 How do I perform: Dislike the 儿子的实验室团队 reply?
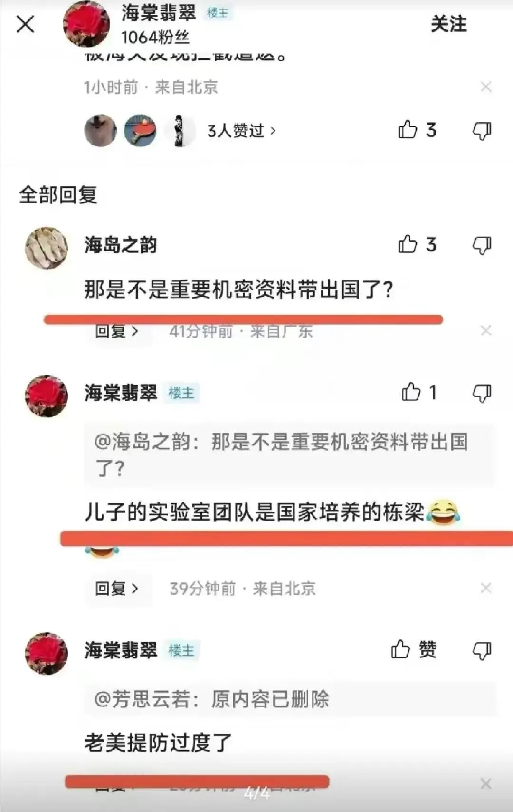tap(482, 393)
